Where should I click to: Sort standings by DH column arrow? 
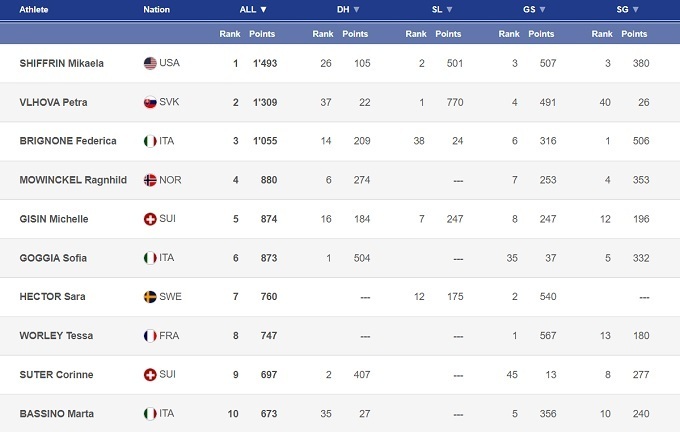(x=356, y=9)
